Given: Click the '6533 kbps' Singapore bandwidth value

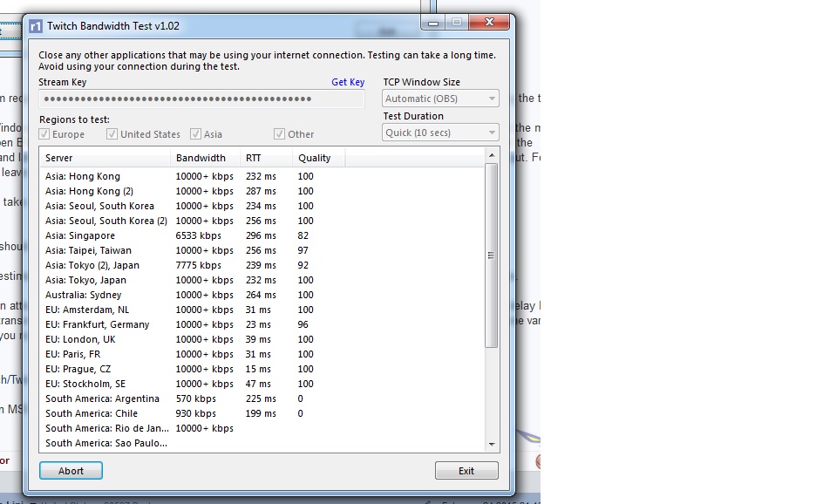Looking at the screenshot, I should (x=199, y=235).
